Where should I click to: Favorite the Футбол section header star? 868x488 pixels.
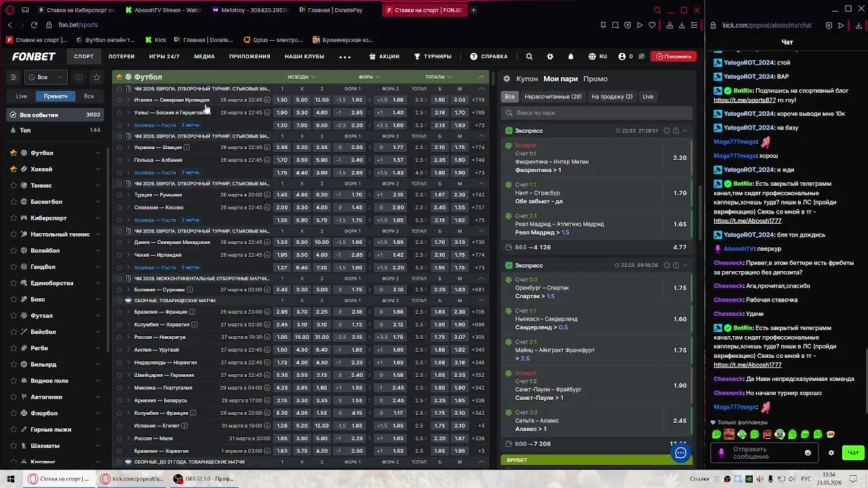[x=119, y=77]
